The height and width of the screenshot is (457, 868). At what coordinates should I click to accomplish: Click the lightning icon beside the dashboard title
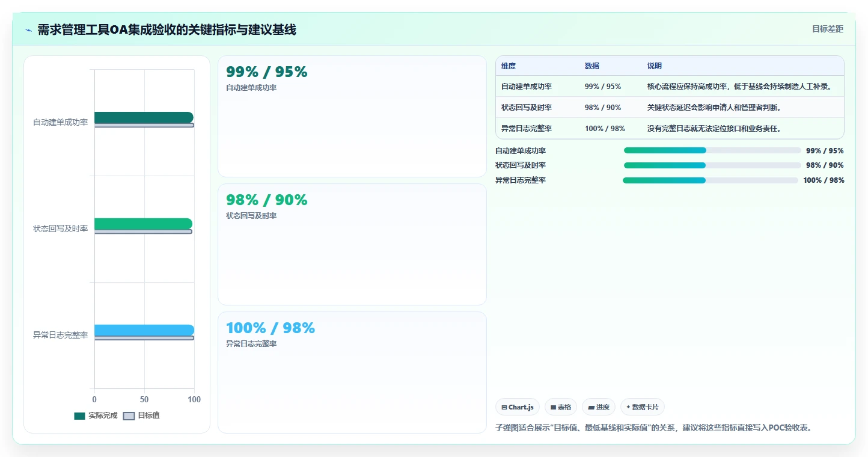(x=28, y=30)
